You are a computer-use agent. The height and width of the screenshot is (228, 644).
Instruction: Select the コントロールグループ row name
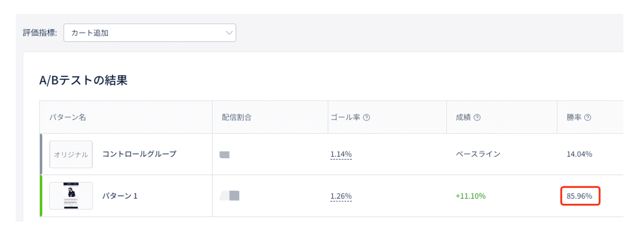point(139,154)
